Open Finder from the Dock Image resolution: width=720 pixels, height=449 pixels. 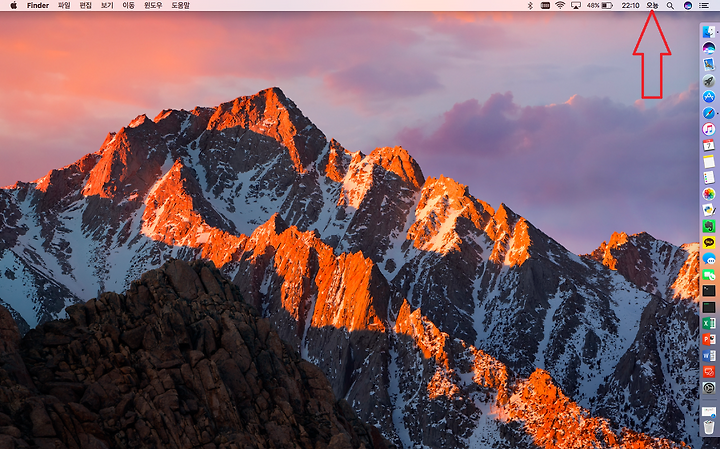pos(709,32)
